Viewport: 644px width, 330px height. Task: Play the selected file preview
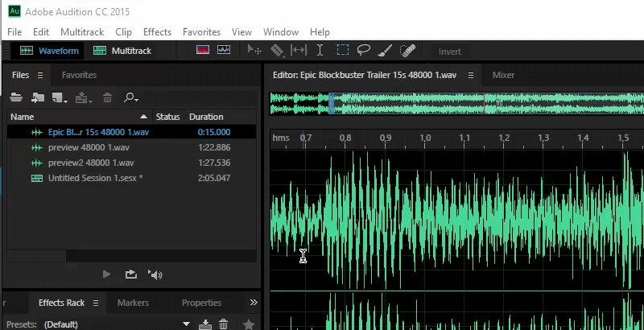point(107,274)
